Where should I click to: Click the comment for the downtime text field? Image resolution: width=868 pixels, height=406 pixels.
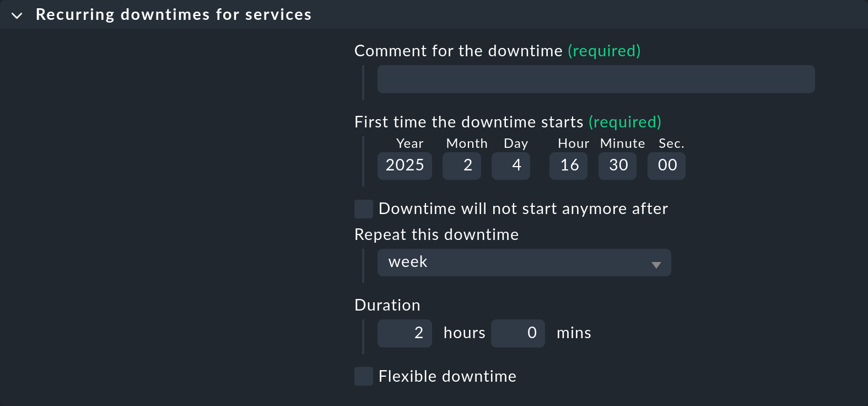coord(595,79)
